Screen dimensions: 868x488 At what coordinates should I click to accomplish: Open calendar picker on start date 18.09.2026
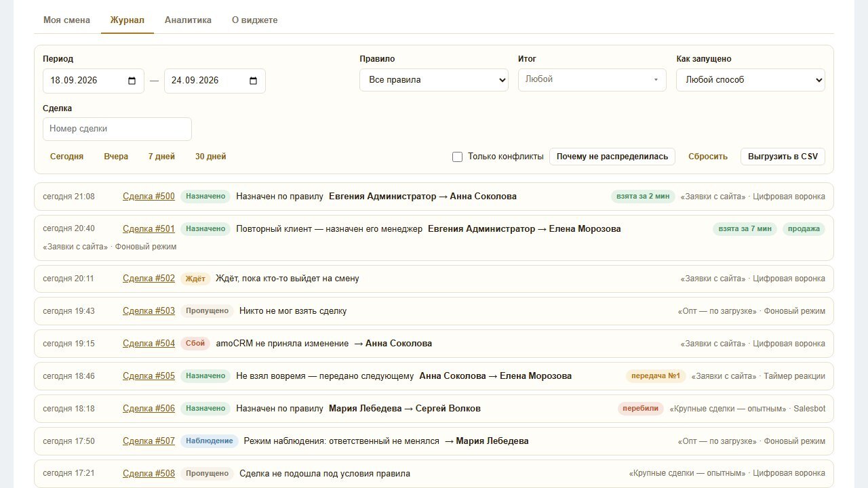pos(132,81)
